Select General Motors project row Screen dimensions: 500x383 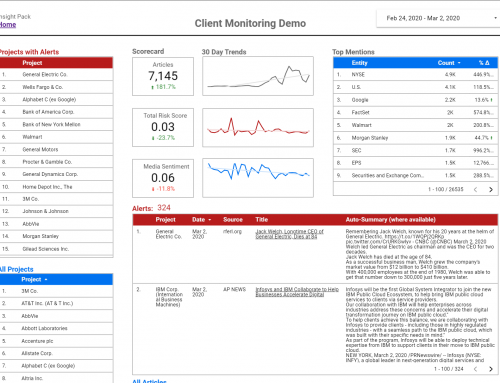56,149
